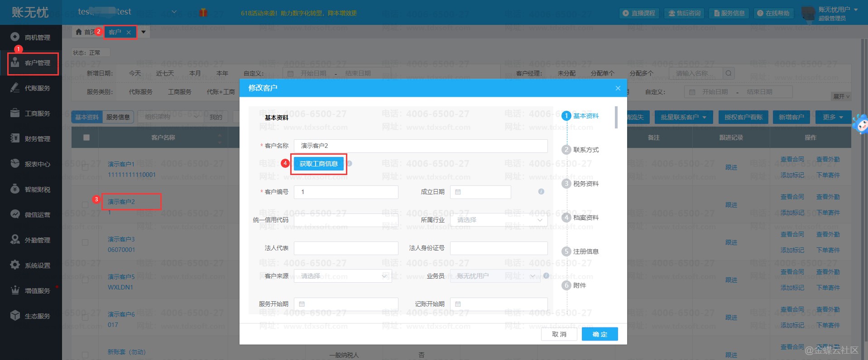
Task: Open 商机管理 sidebar icon
Action: click(15, 37)
